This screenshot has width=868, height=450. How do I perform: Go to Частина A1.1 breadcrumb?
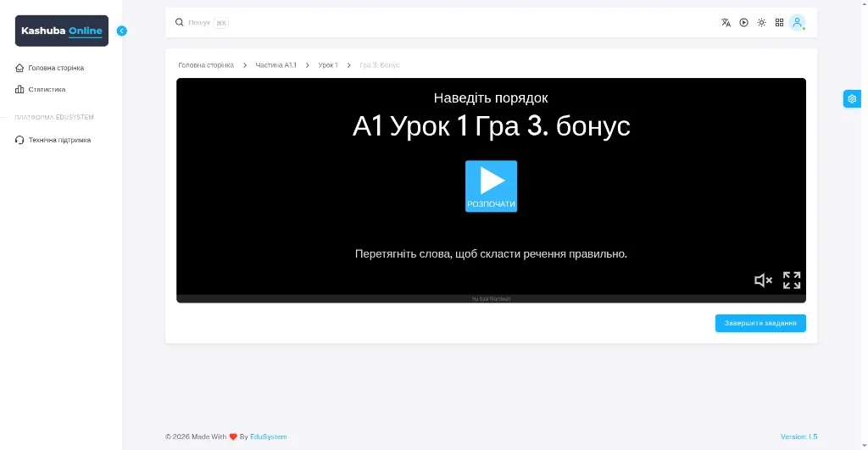coord(275,65)
